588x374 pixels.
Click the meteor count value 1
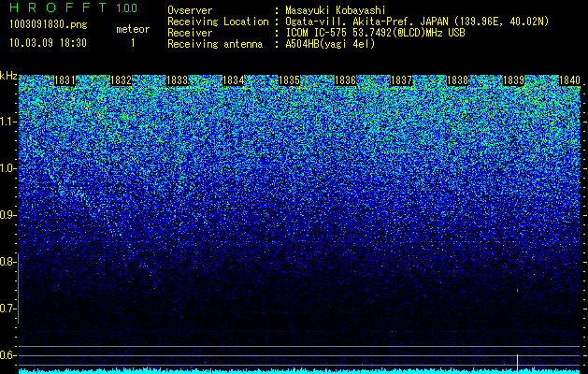point(133,43)
